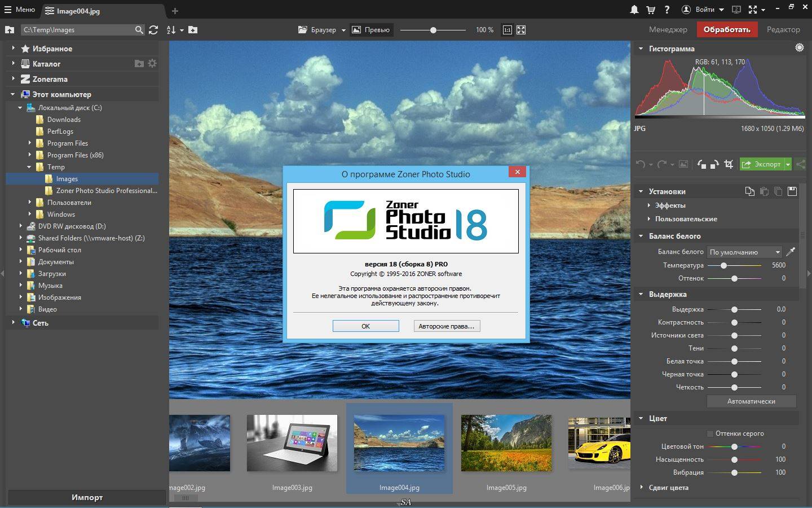
Task: Open the shopping cart icon
Action: 651,10
